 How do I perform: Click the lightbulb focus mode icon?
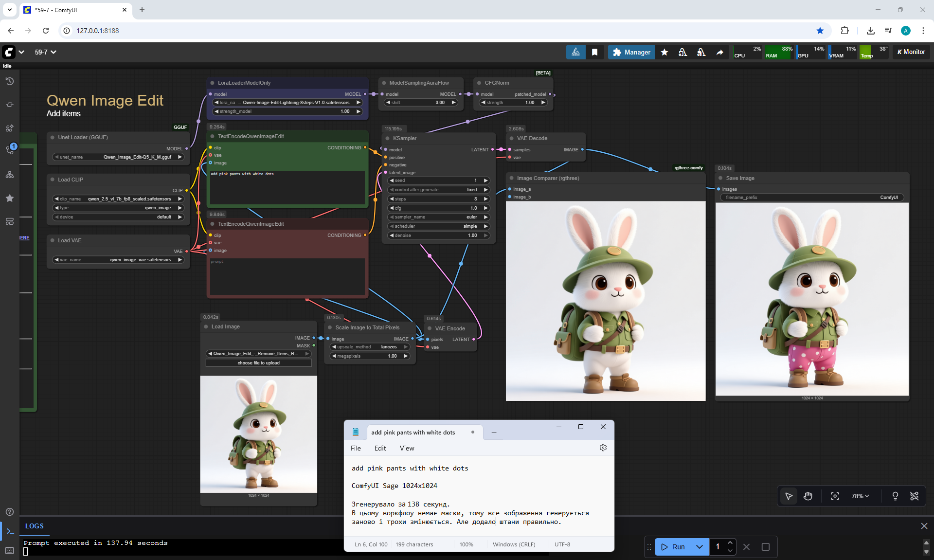point(895,496)
